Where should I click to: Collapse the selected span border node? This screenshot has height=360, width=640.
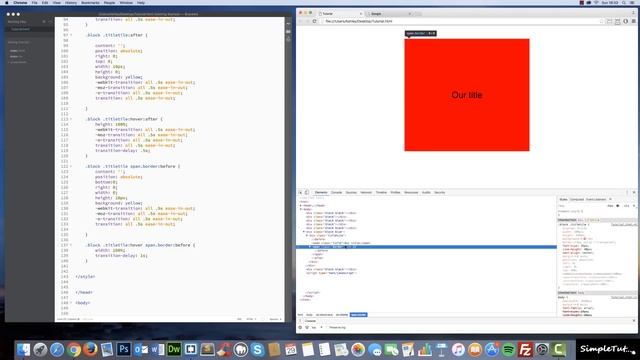click(310, 247)
